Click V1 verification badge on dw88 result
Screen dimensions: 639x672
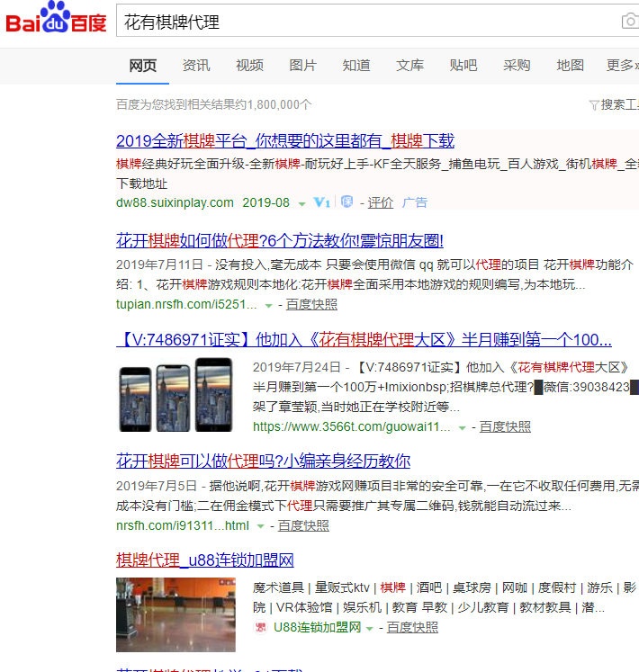pos(321,202)
